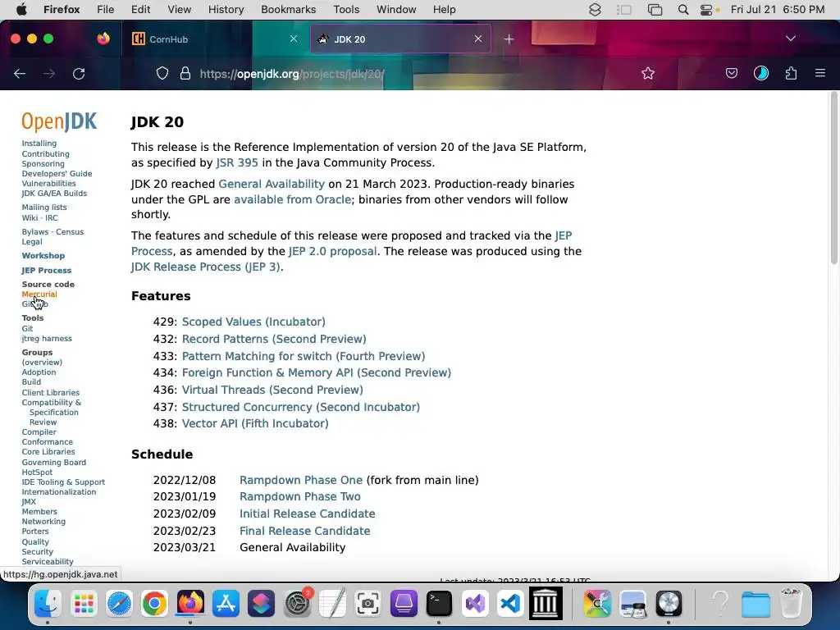The width and height of the screenshot is (840, 630).
Task: Expand the list all tabs chevron
Action: coord(790,39)
